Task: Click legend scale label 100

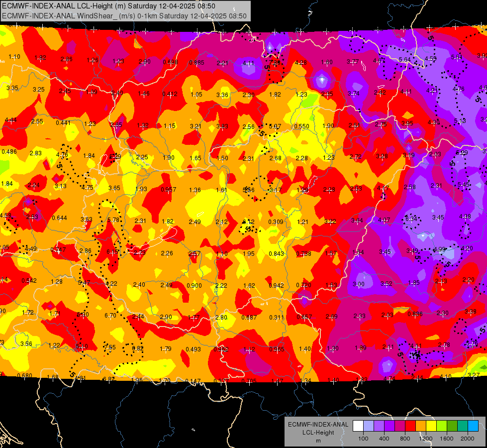Action: coord(363,439)
